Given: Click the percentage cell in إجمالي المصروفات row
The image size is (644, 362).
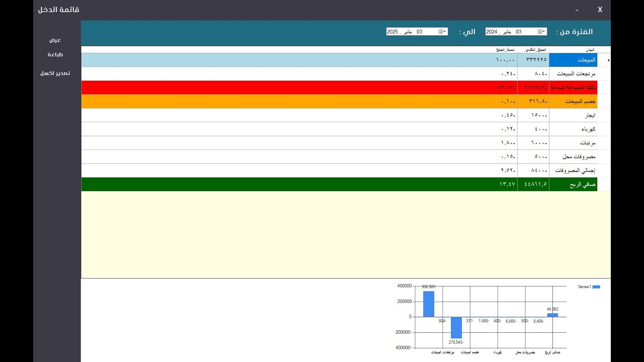Looking at the screenshot, I should [x=299, y=170].
